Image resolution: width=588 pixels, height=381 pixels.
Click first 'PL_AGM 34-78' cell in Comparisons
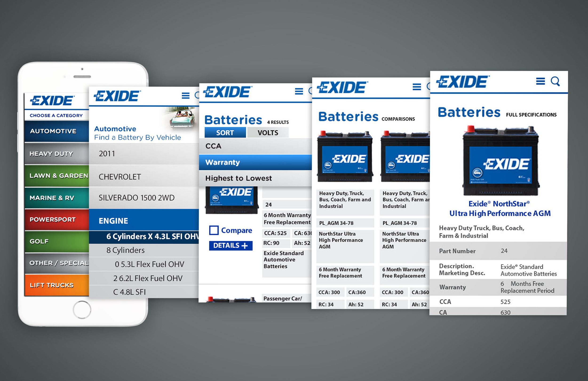345,223
